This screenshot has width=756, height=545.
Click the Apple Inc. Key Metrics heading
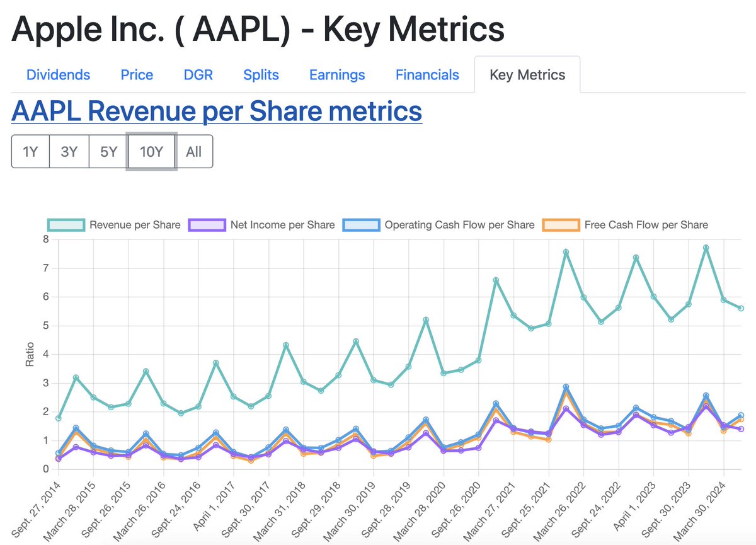pos(258,28)
